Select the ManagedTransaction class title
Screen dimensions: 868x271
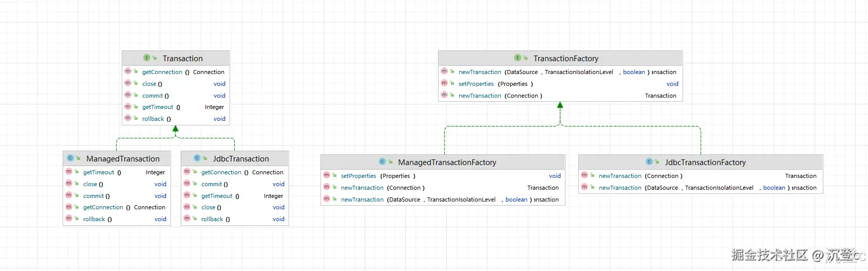(x=123, y=159)
